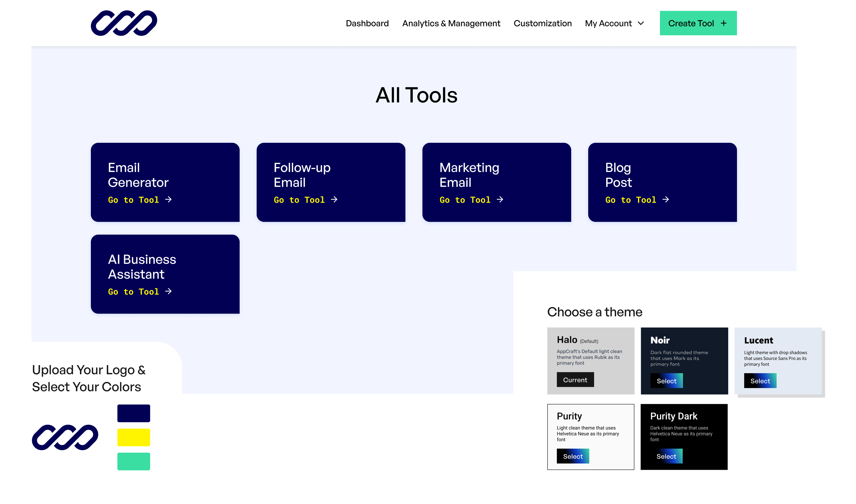The width and height of the screenshot is (856, 504).
Task: Pick the yellow color swatch
Action: 134,437
